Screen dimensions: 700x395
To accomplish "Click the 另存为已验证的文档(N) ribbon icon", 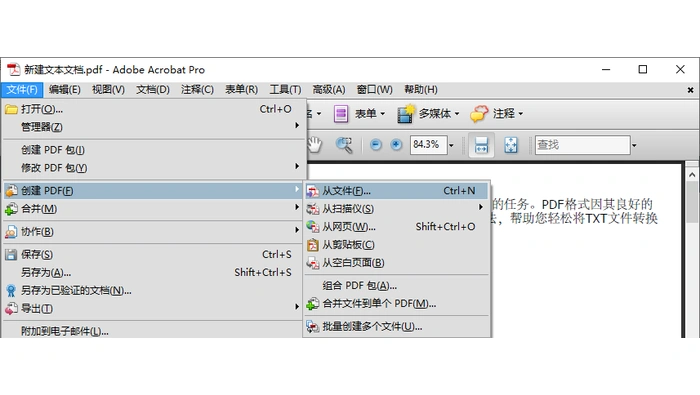I will pyautogui.click(x=11, y=291).
